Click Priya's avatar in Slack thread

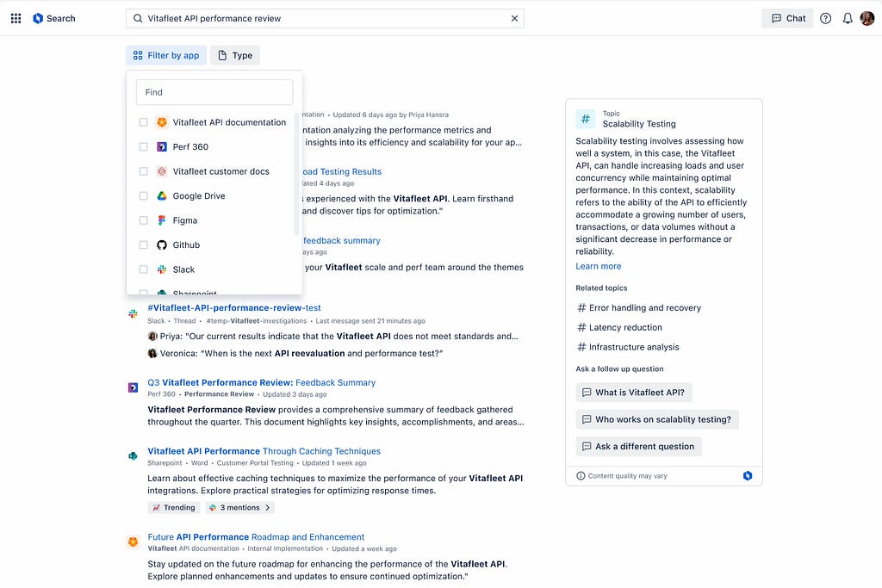152,336
